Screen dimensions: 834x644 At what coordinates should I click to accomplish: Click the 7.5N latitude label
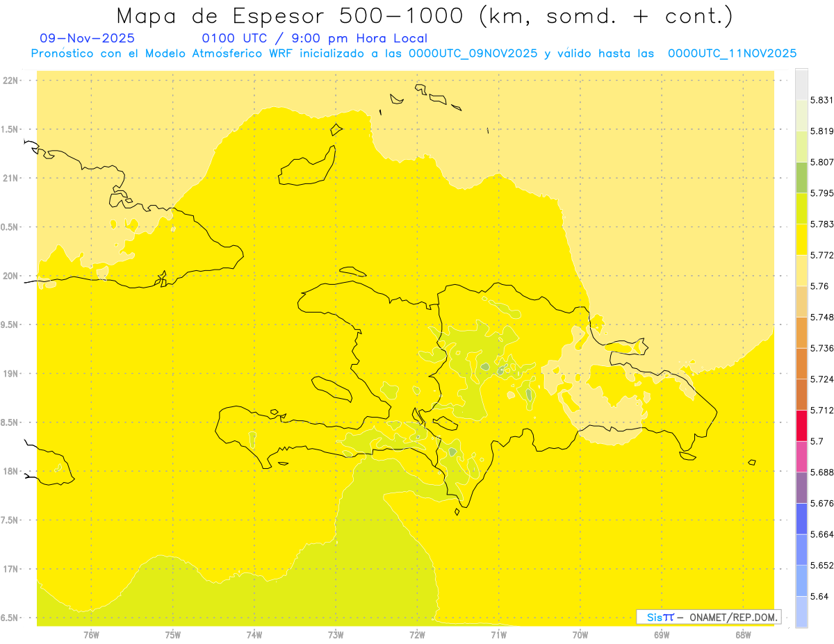[x=10, y=520]
